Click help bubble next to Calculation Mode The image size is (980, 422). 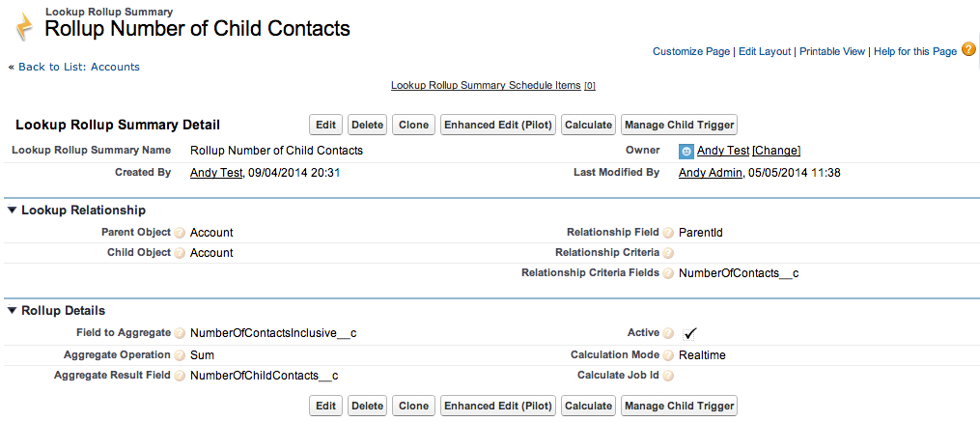coord(669,355)
